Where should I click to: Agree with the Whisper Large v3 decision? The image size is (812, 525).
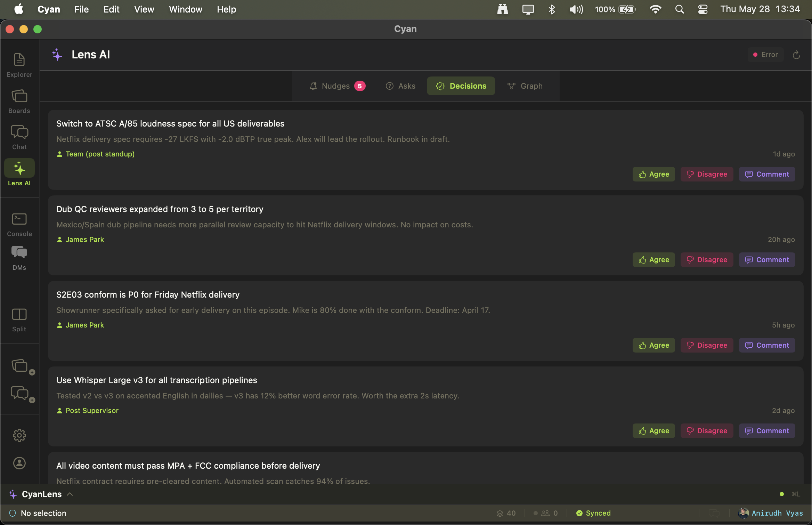pos(654,431)
